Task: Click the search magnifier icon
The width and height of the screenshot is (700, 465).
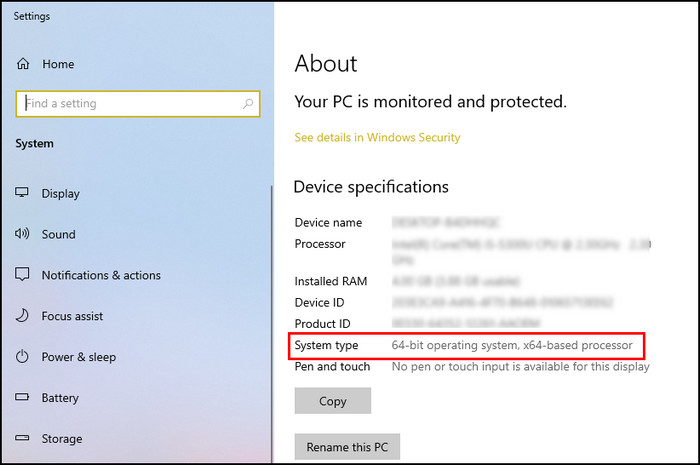Action: click(x=248, y=103)
